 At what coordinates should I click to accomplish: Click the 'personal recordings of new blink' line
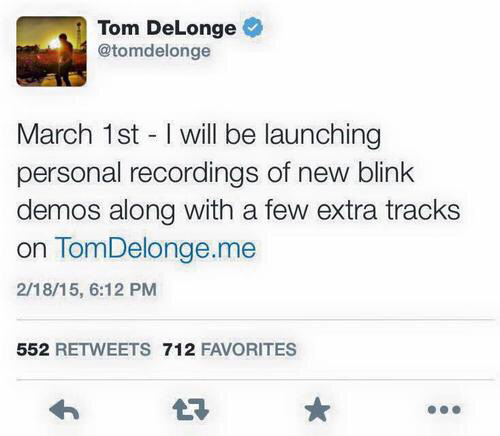click(215, 173)
